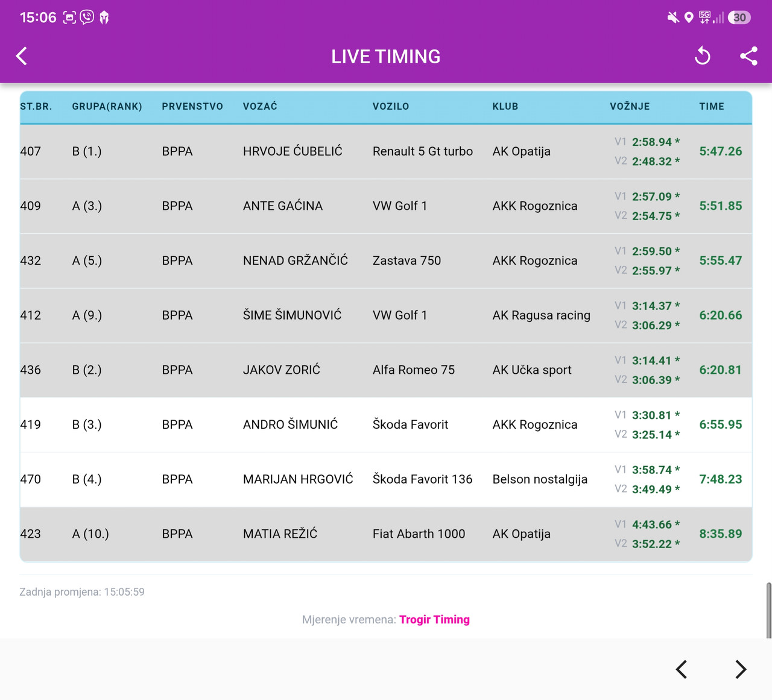
Task: Sort by GRUPA(RANK) column header
Action: point(107,106)
